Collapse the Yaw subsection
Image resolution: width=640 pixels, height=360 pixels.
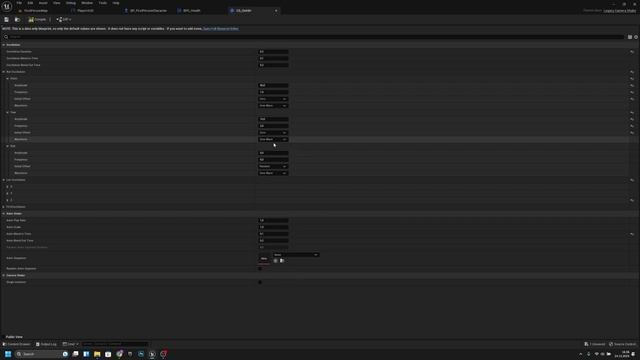[7, 112]
